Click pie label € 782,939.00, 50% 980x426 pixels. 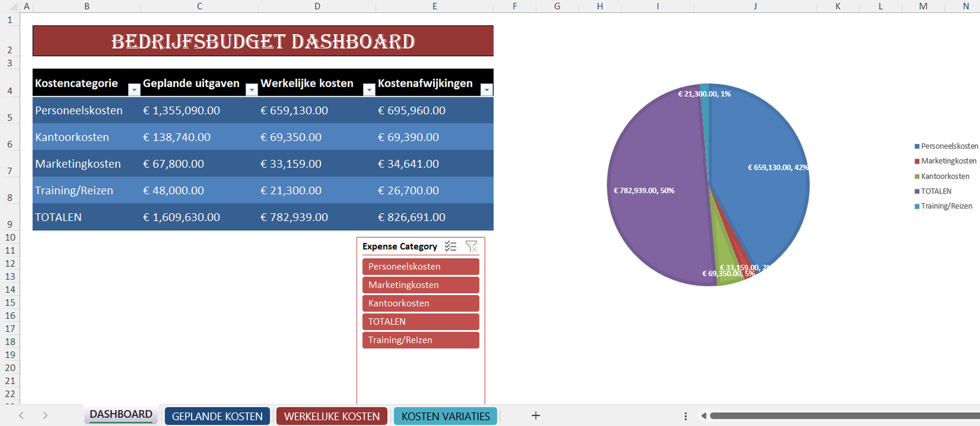(x=644, y=190)
